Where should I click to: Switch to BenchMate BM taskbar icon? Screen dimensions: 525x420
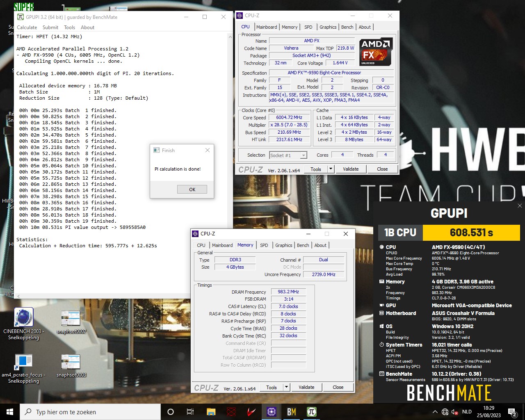[x=292, y=412]
